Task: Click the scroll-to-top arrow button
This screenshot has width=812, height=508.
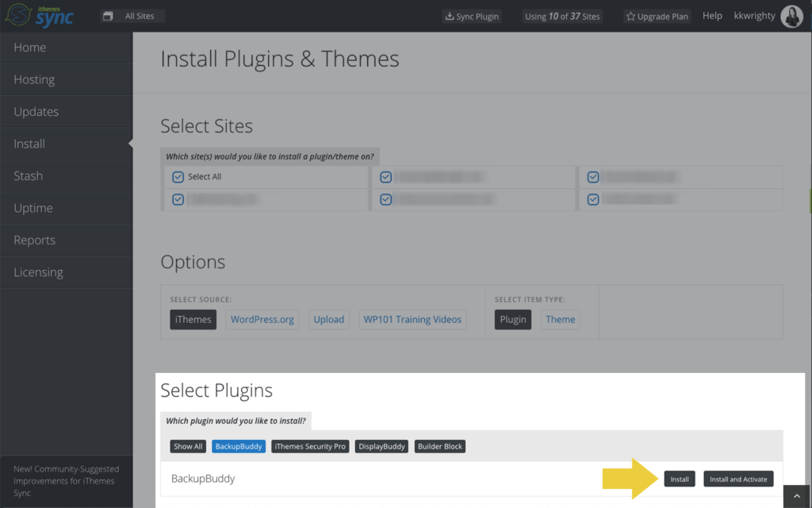Action: point(796,497)
